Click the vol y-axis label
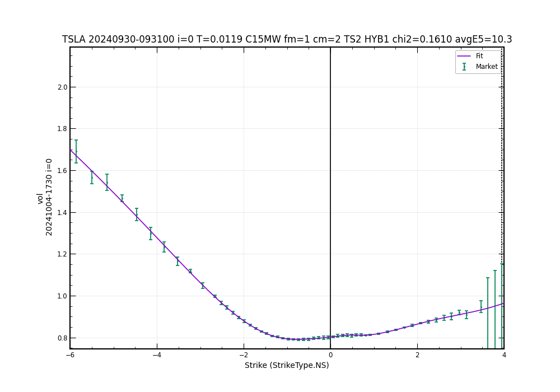560x392 pixels. [x=40, y=198]
